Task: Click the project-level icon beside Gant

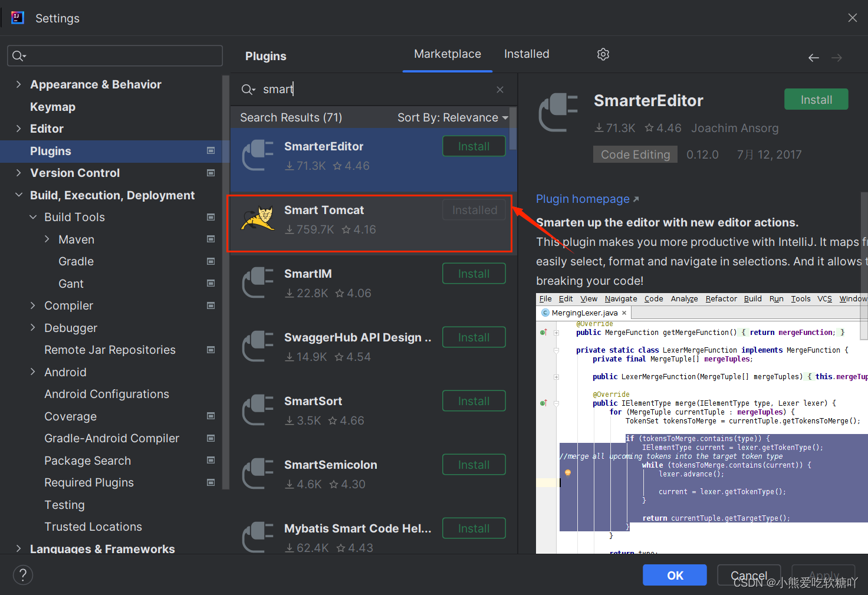Action: coord(211,284)
